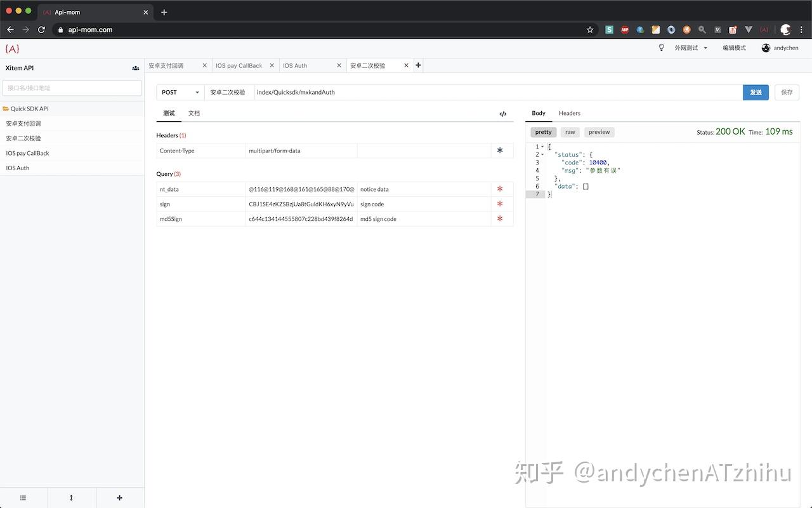
Task: Focus the API name search field
Action: [x=72, y=88]
